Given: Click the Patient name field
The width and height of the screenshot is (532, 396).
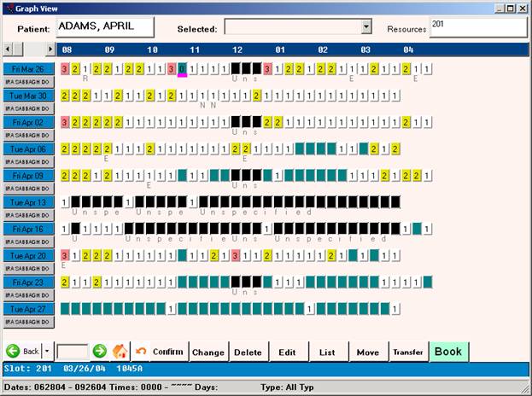Looking at the screenshot, I should coord(105,27).
